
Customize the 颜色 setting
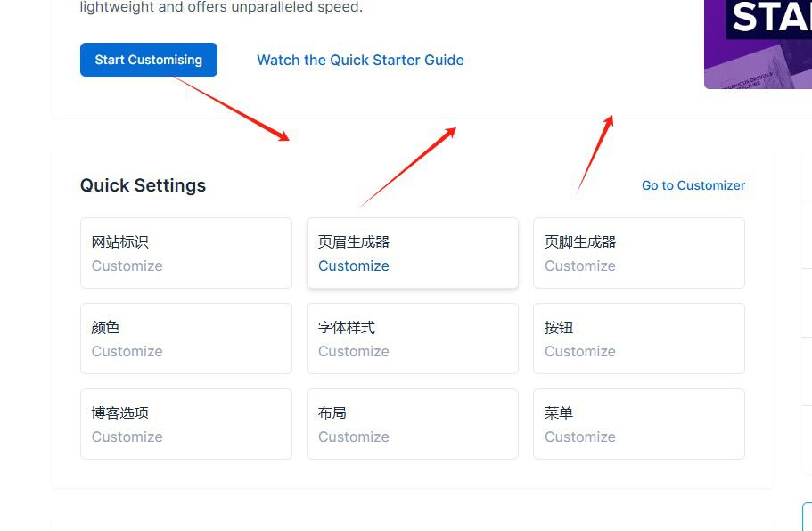coord(127,351)
